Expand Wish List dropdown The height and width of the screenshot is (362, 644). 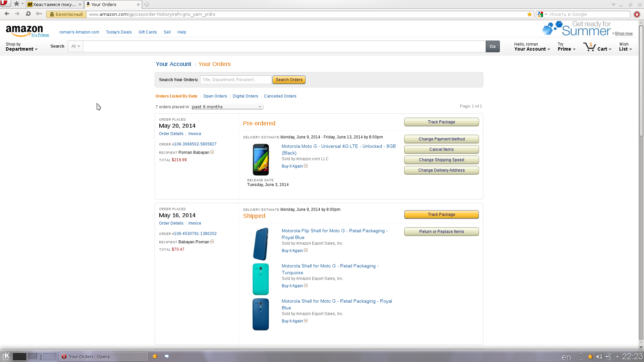[626, 47]
